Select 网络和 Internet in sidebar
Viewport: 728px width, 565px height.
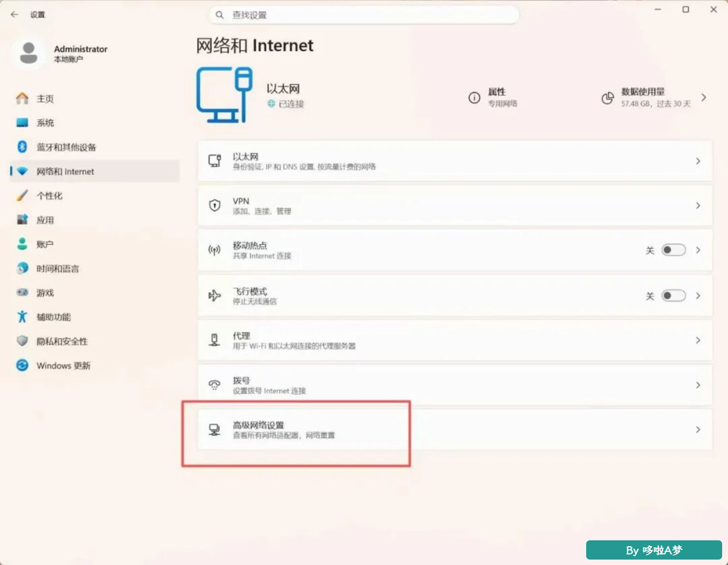point(95,171)
